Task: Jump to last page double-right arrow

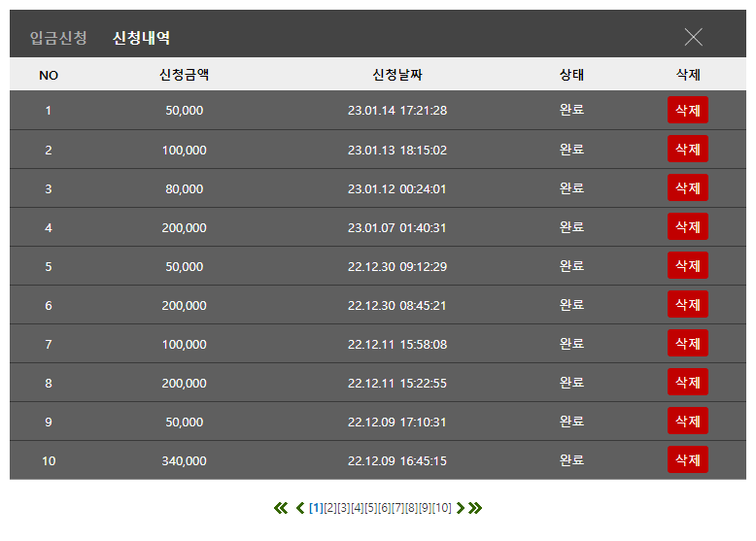Action: click(x=475, y=508)
